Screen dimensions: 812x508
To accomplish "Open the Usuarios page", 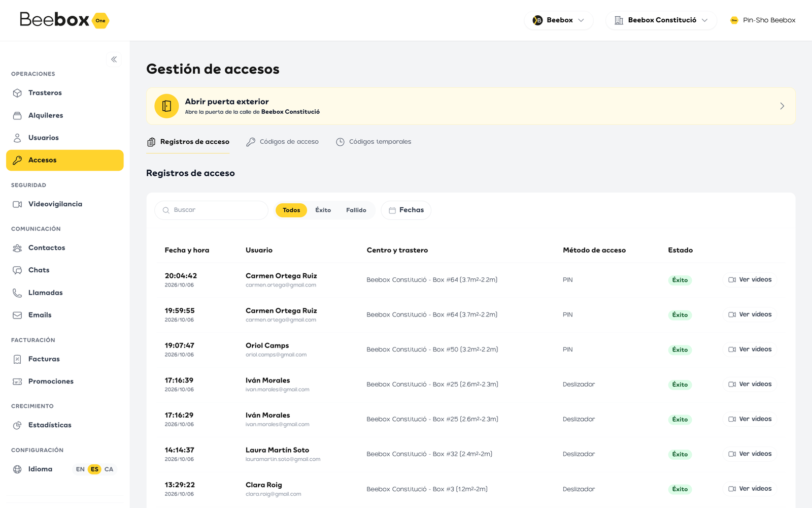I will 64,138.
